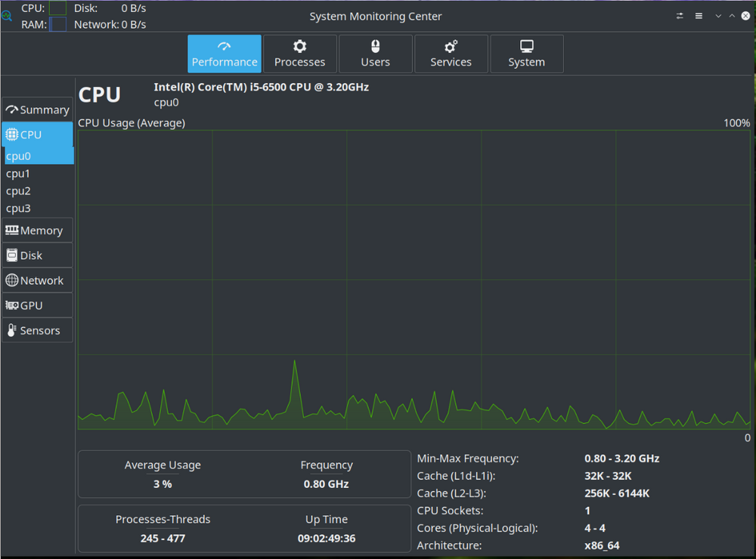The width and height of the screenshot is (756, 559).
Task: Click the Services double-gear icon
Action: (x=451, y=46)
